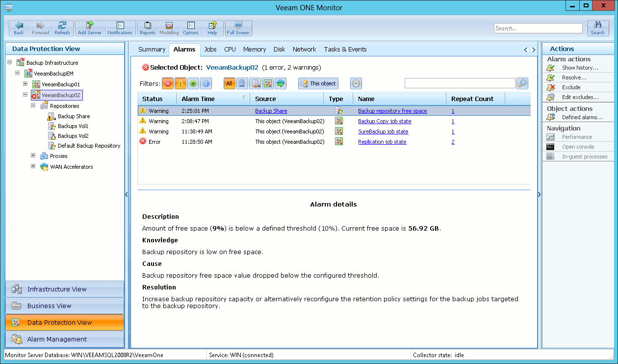Viewport: 618px width, 364px height.
Task: Click the Backup Infrastructure tree icon
Action: tap(21, 63)
